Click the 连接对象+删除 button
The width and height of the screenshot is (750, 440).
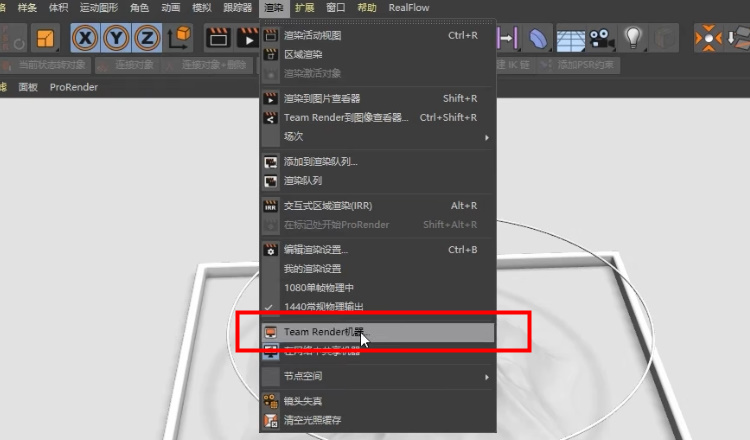coord(207,65)
